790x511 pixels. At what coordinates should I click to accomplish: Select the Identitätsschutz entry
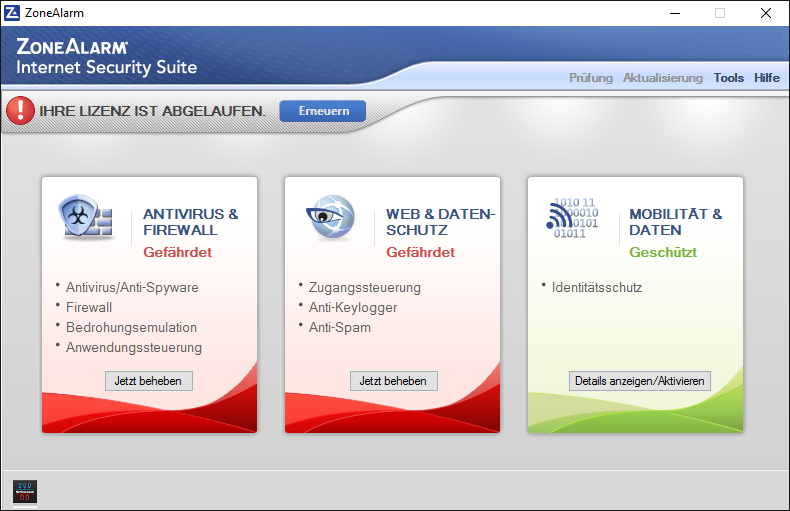pos(597,287)
